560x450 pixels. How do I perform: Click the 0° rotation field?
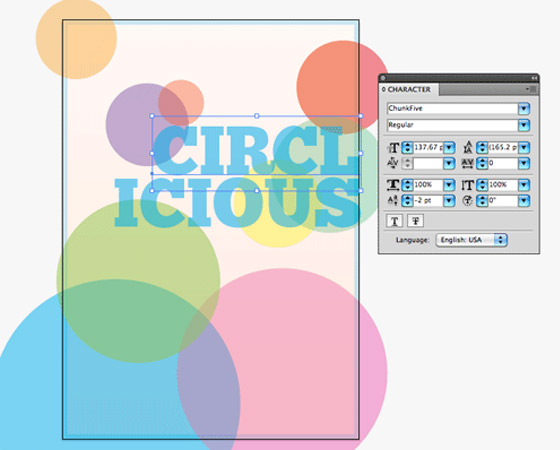pos(503,201)
